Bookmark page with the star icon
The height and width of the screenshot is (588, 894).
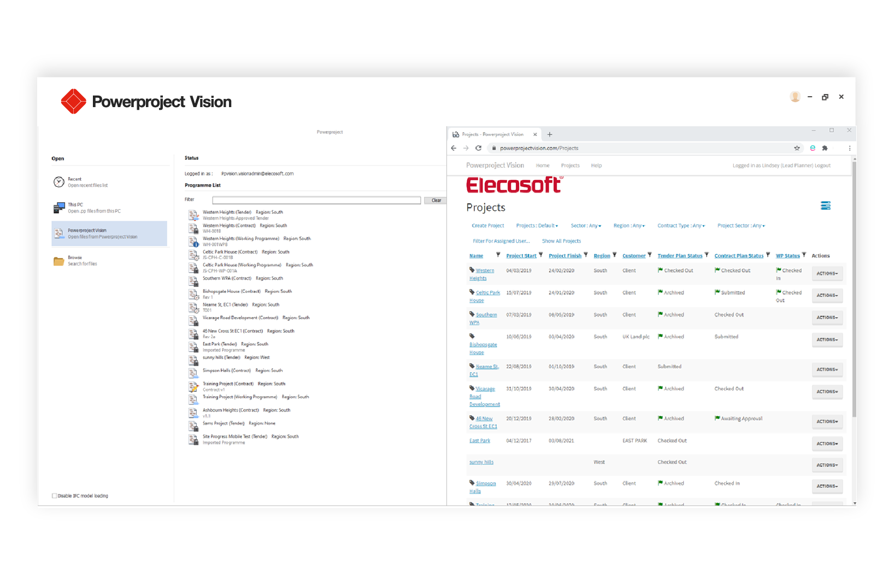coord(797,148)
